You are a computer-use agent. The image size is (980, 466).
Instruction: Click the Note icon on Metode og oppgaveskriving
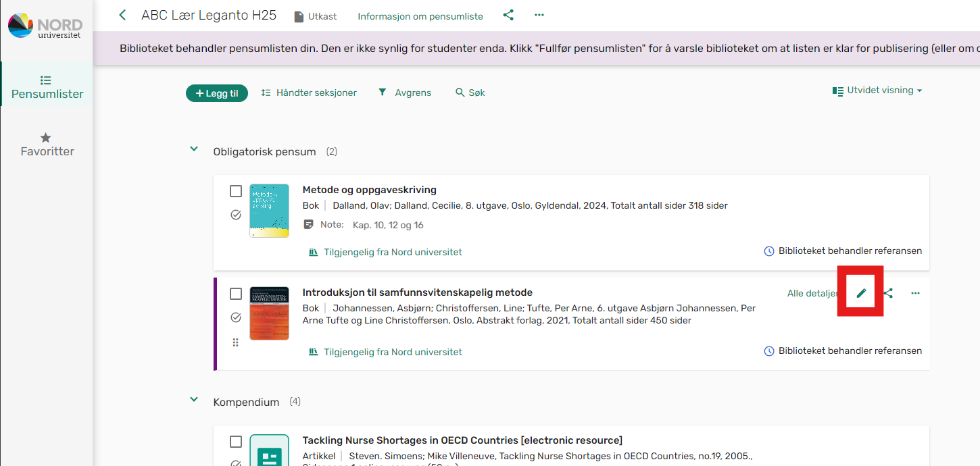[308, 224]
